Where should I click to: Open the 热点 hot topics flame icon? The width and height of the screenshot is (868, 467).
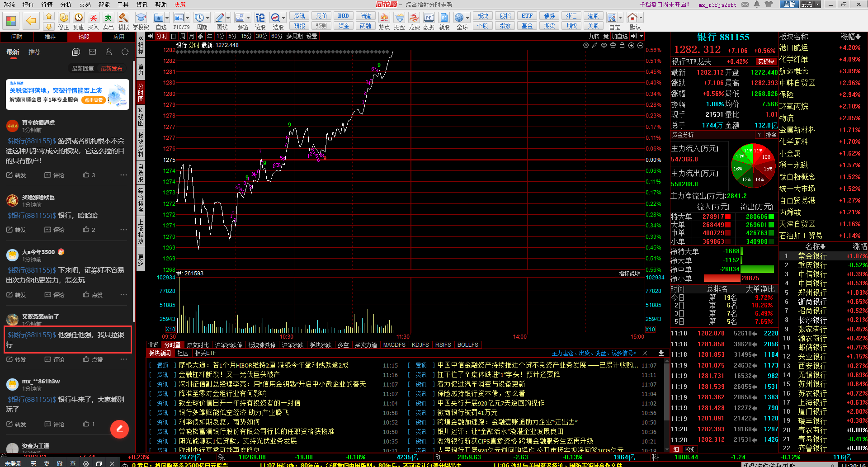click(x=384, y=18)
